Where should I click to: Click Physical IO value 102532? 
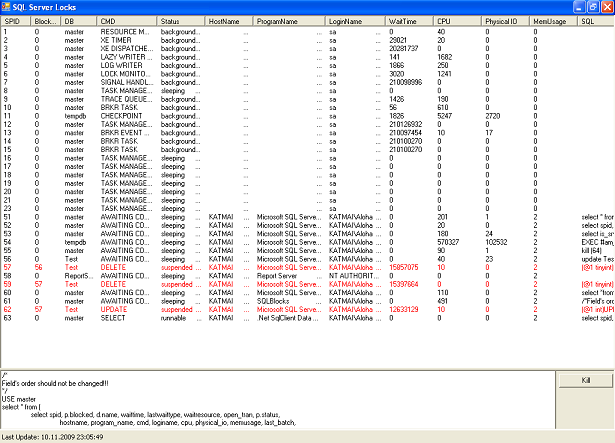coord(496,242)
